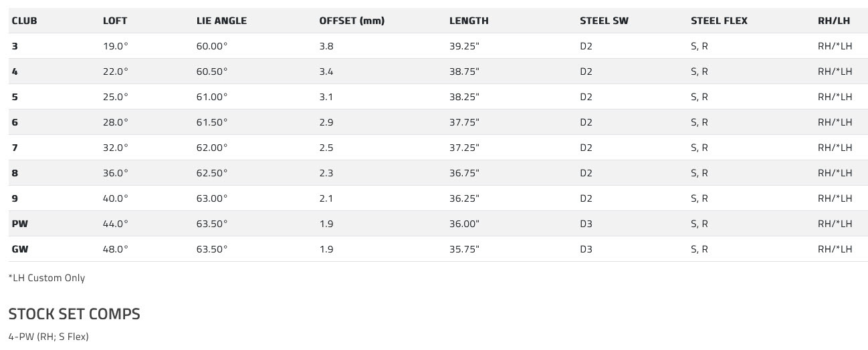Select the STEEL SW column header

pos(604,21)
